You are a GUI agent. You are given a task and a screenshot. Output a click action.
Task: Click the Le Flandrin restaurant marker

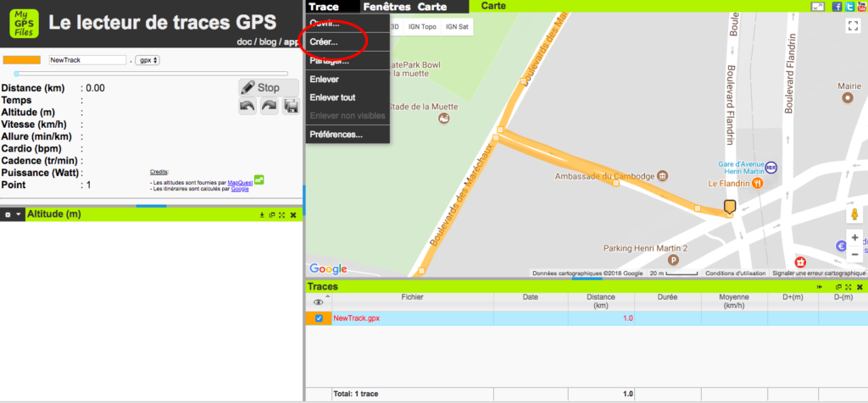pos(757,183)
